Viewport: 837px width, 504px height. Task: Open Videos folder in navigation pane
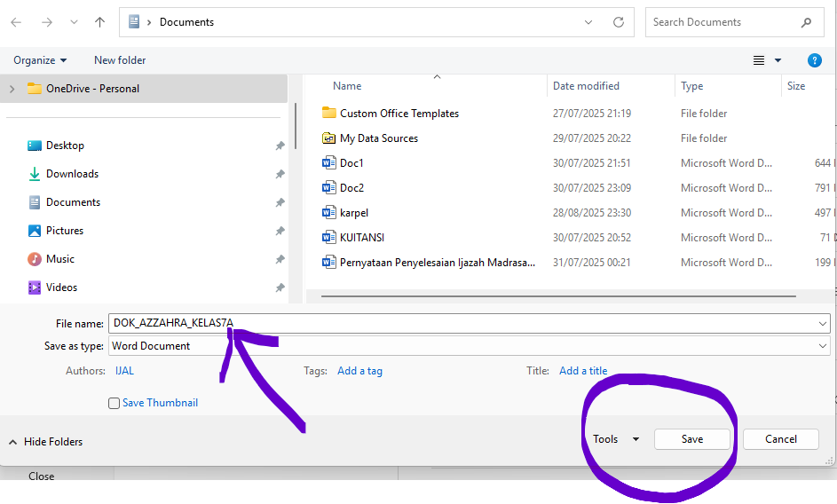click(61, 287)
